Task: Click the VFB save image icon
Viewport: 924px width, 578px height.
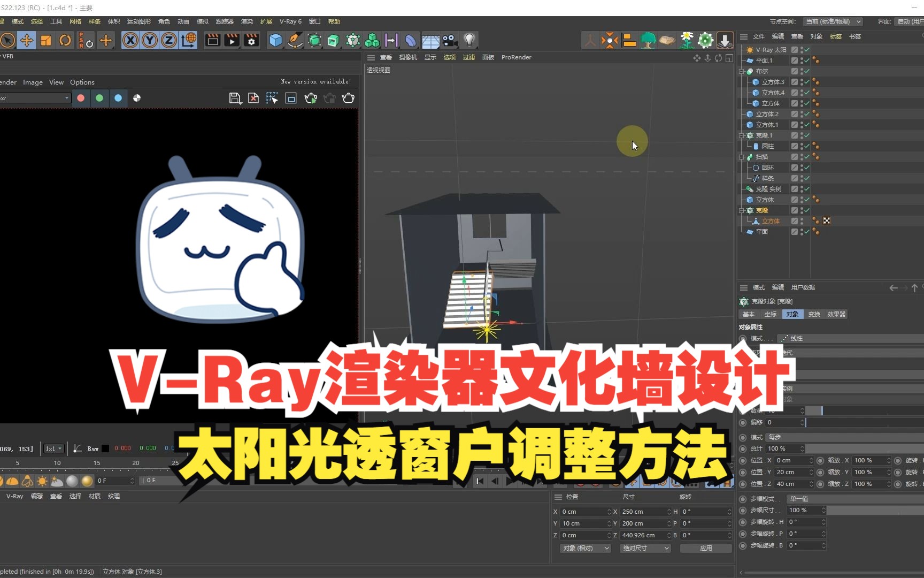Action: [235, 98]
